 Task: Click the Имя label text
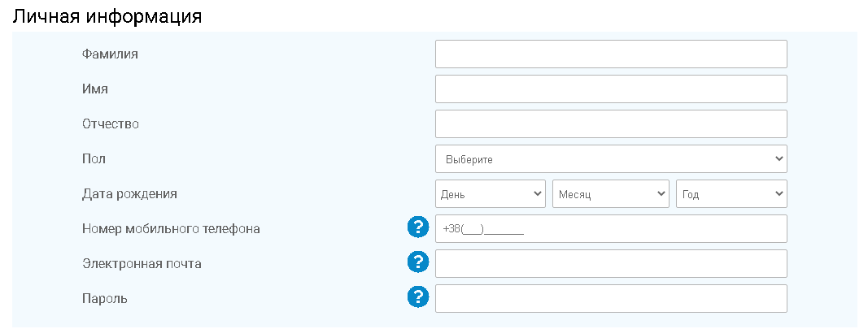pyautogui.click(x=94, y=89)
